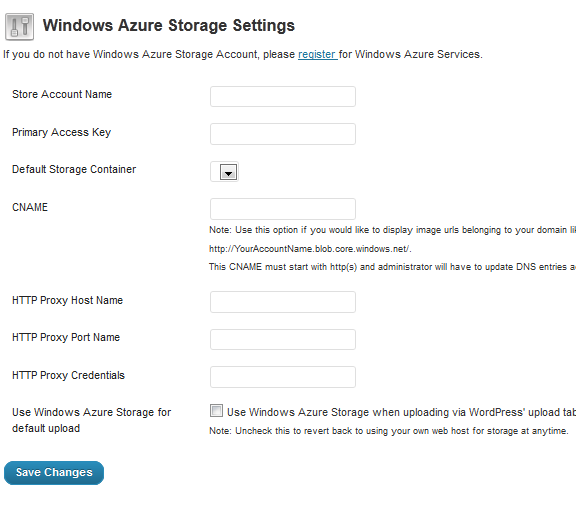Screen dimensions: 576x522
Task: Click the 'Use Windows Azure Storage for default upload' label
Action: pos(91,420)
